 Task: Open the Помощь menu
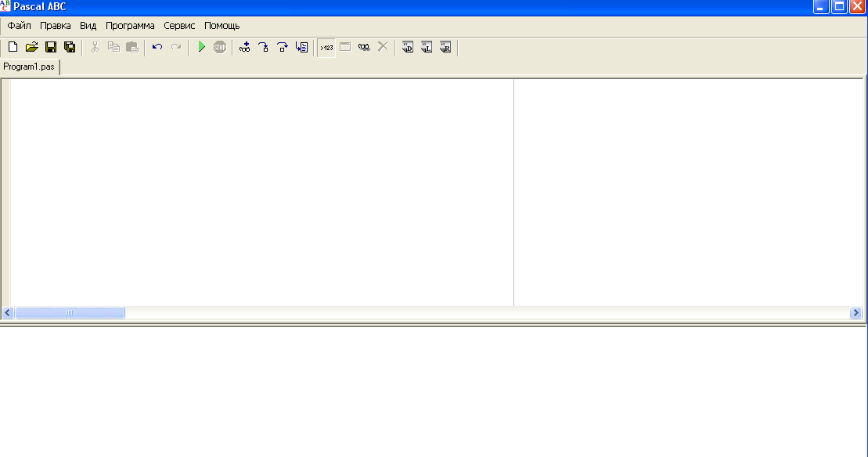coord(222,26)
